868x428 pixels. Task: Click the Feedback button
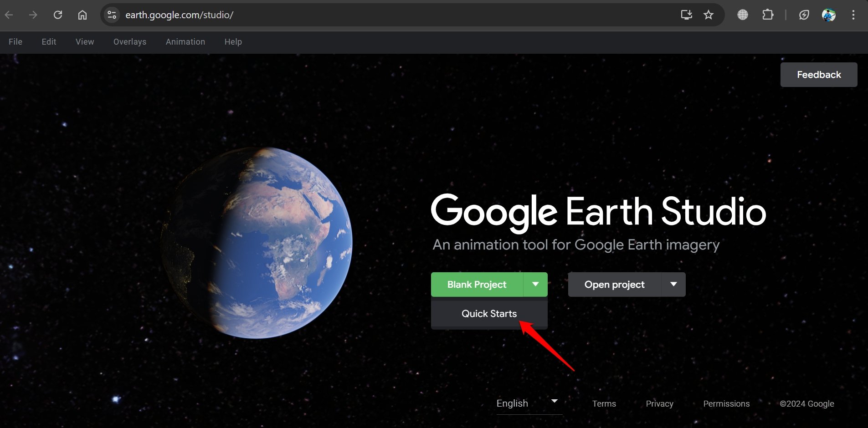[819, 75]
